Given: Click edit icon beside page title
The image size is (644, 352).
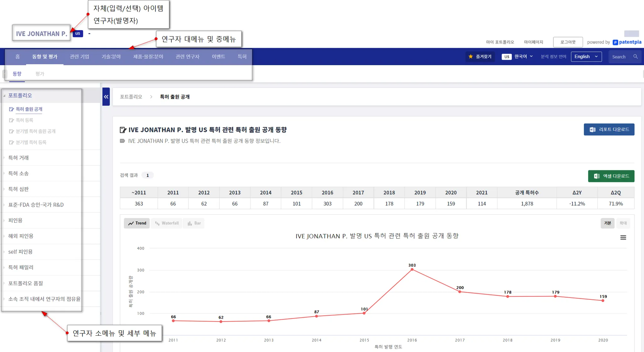Looking at the screenshot, I should coord(123,130).
